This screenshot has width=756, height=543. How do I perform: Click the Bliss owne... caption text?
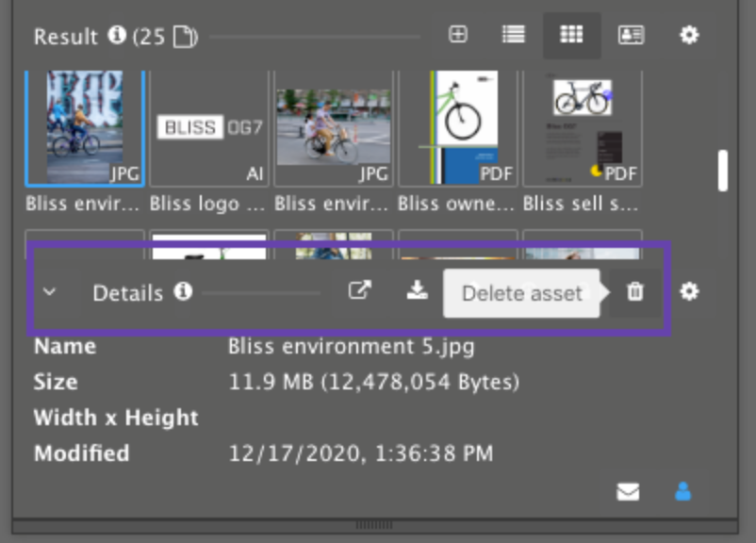tap(455, 204)
